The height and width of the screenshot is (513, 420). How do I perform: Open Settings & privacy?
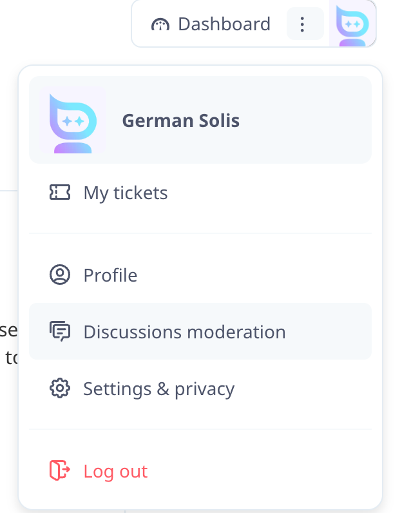200,389
